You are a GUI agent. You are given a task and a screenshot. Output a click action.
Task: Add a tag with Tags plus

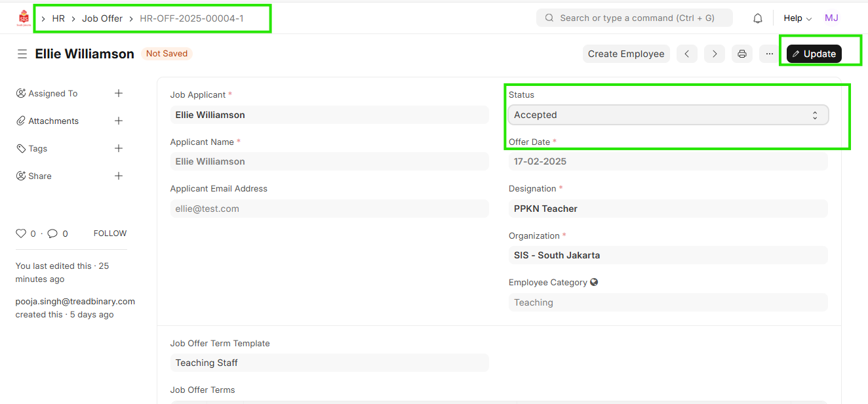coord(119,149)
